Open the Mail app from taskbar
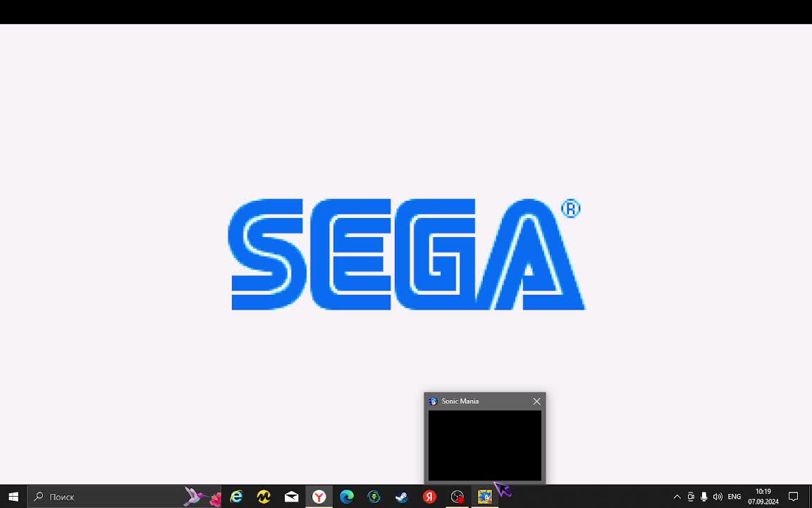812x508 pixels. click(292, 497)
